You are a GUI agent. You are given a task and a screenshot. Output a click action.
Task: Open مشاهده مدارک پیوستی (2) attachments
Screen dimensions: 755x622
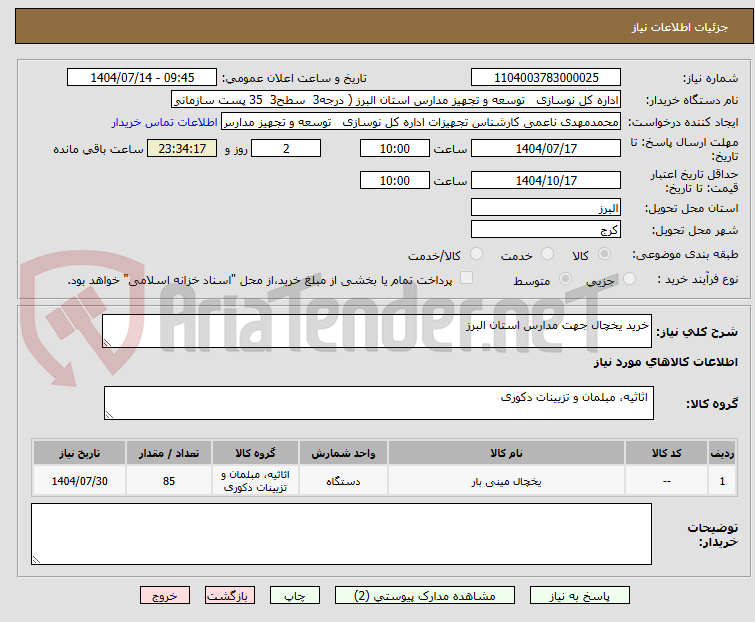coord(425,596)
